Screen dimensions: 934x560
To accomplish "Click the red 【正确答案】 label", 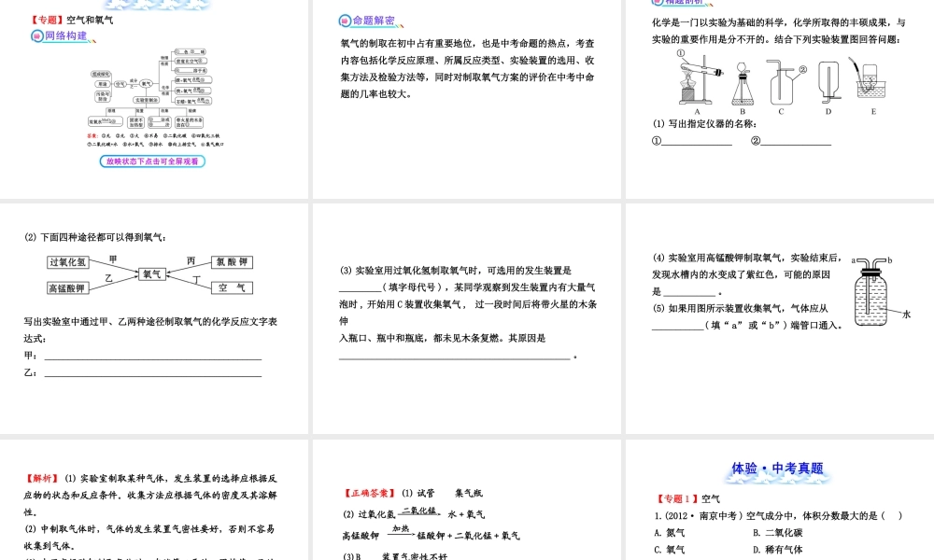I will [x=370, y=494].
